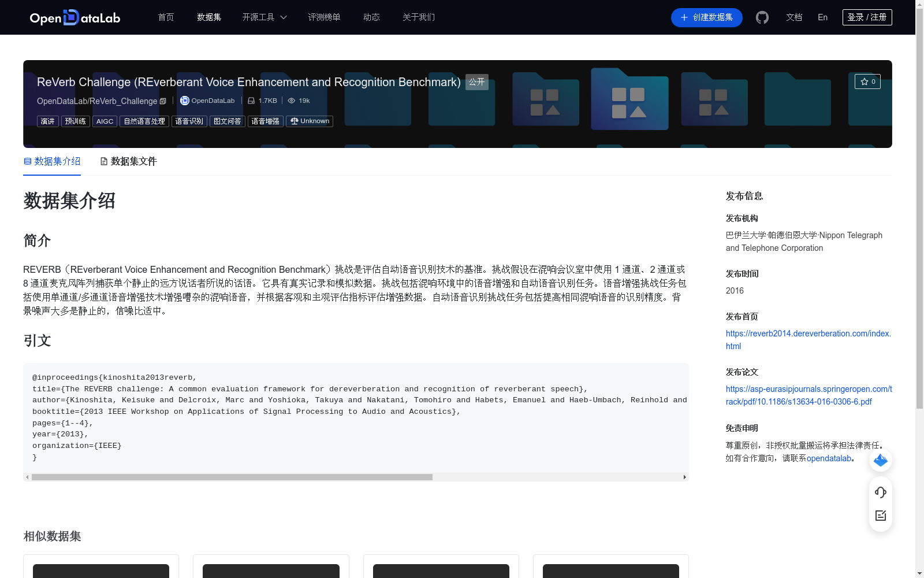
Task: Click the ReVerb Challenge dataset title
Action: point(249,82)
